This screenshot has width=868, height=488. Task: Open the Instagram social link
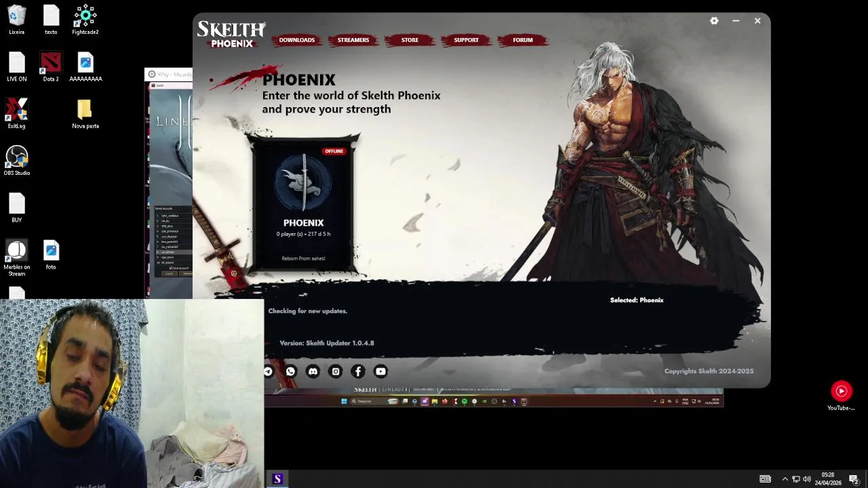point(336,371)
